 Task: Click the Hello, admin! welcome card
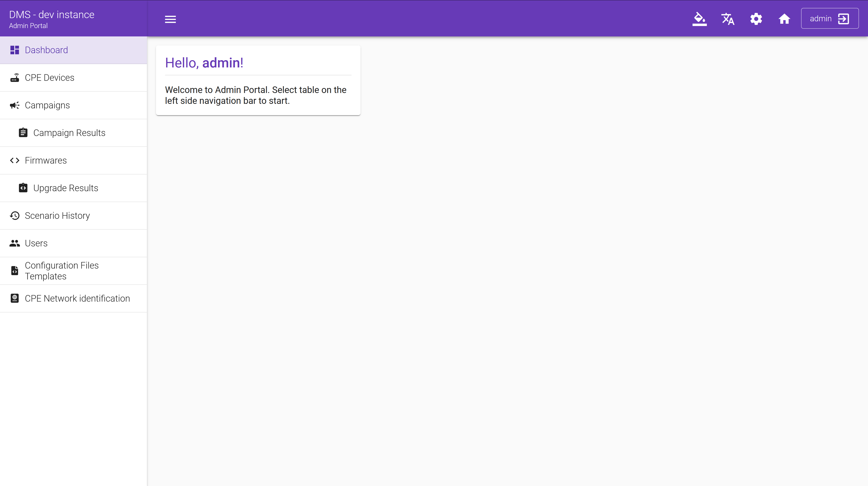tap(258, 80)
